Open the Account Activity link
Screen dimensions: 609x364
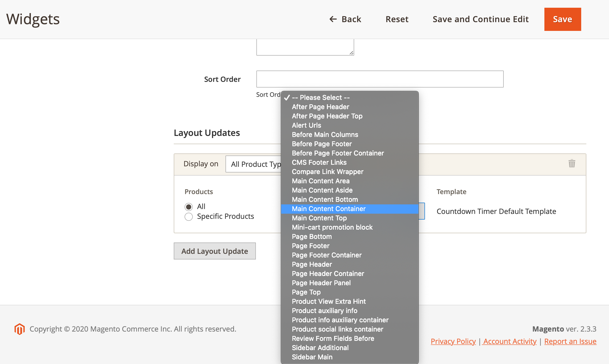(510, 341)
